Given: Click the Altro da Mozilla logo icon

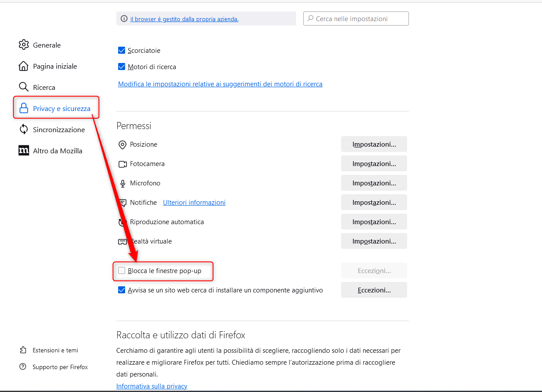Looking at the screenshot, I should tap(24, 151).
